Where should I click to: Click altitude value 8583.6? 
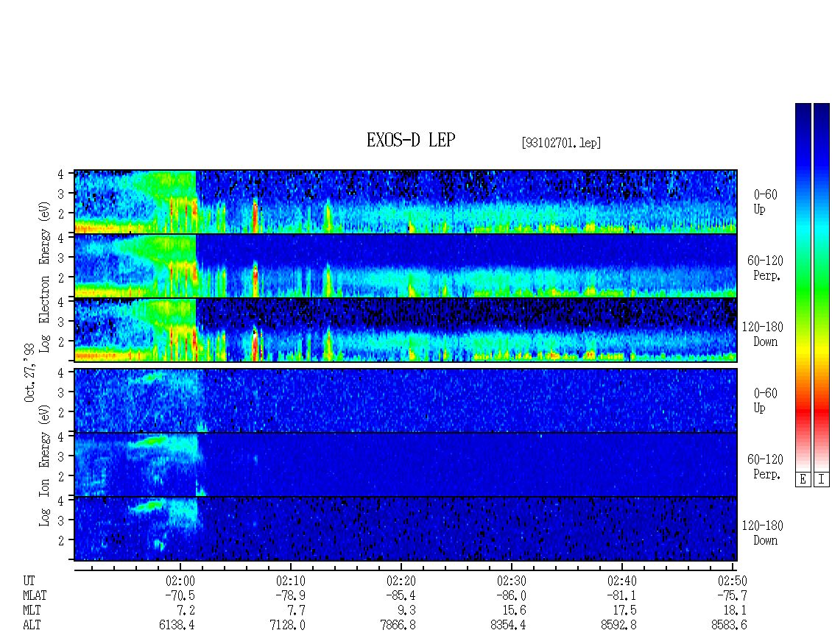[x=728, y=626]
